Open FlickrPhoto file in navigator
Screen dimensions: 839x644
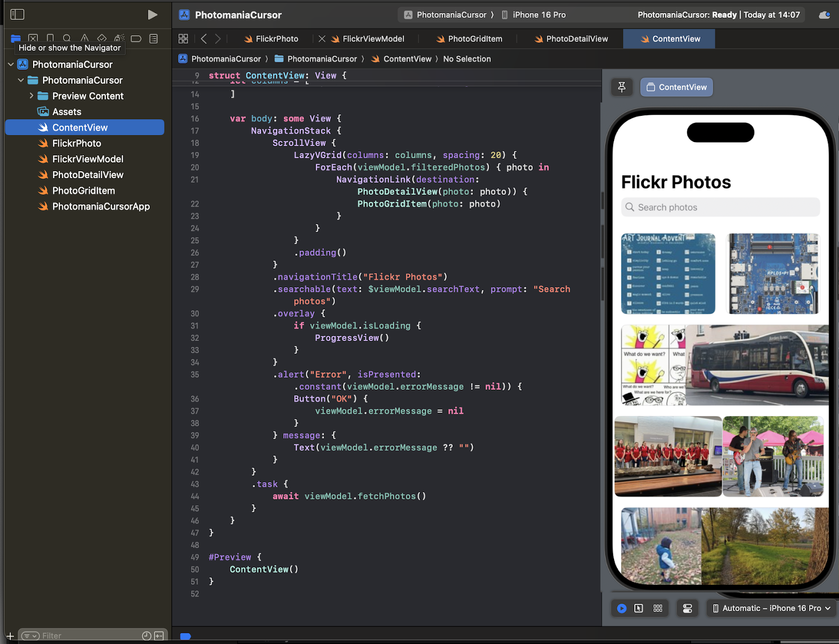(77, 143)
